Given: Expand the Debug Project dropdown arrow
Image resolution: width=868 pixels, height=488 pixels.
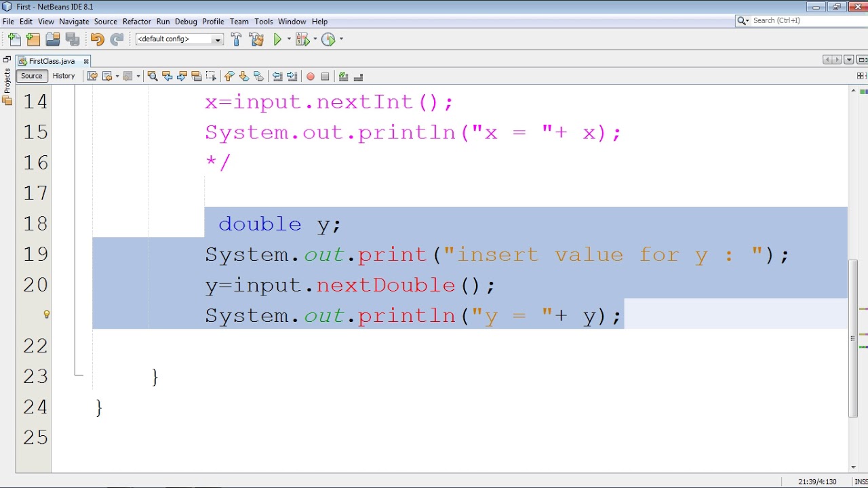Looking at the screenshot, I should 315,39.
